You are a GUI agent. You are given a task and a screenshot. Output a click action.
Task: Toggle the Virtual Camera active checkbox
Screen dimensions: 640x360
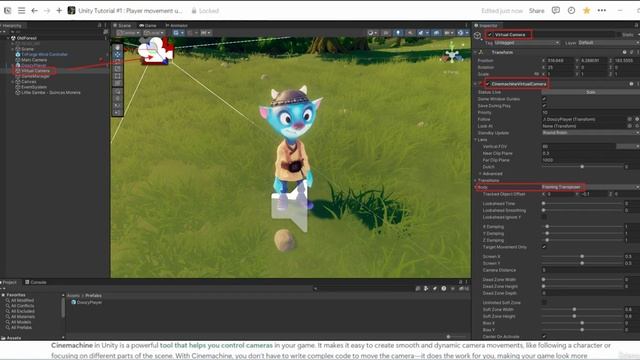tap(490, 35)
